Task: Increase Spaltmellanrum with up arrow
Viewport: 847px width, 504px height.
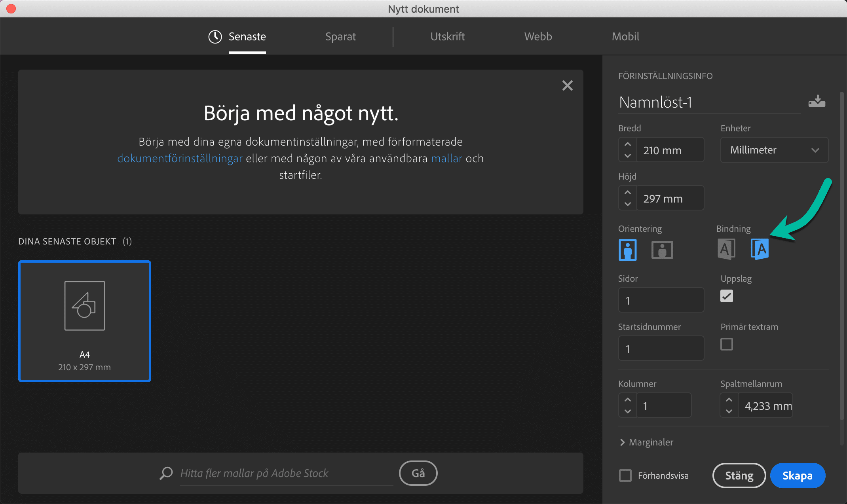Action: pos(729,400)
